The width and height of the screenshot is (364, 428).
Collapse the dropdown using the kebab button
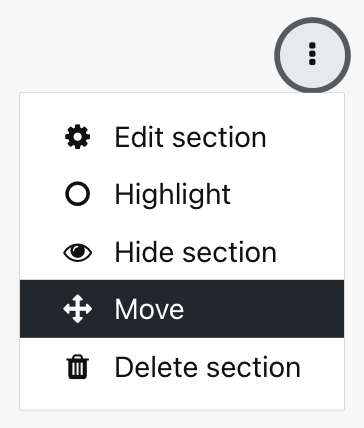tap(312, 55)
